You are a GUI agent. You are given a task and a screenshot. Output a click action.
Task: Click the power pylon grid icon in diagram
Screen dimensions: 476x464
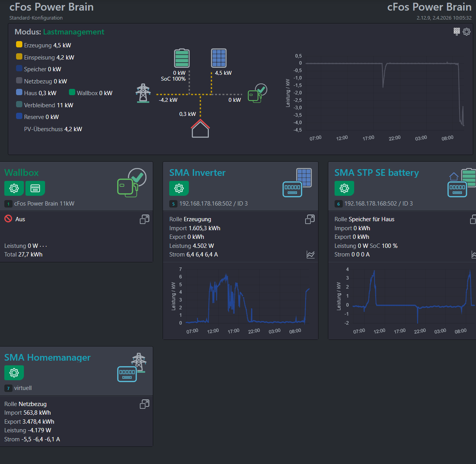point(143,93)
